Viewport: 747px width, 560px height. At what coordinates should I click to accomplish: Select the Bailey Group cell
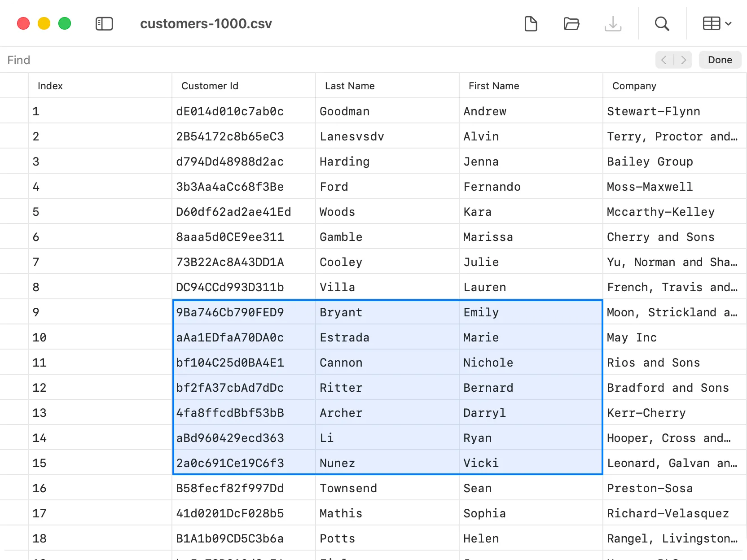coord(675,161)
